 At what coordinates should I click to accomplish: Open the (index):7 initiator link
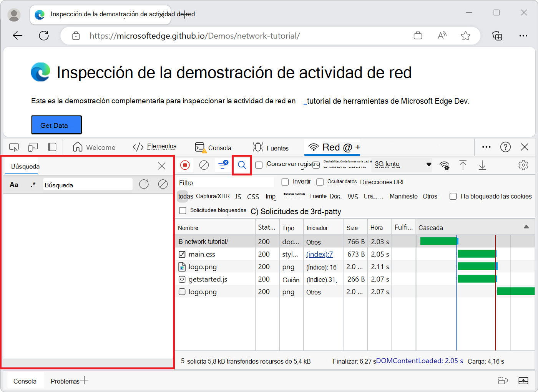tap(320, 254)
